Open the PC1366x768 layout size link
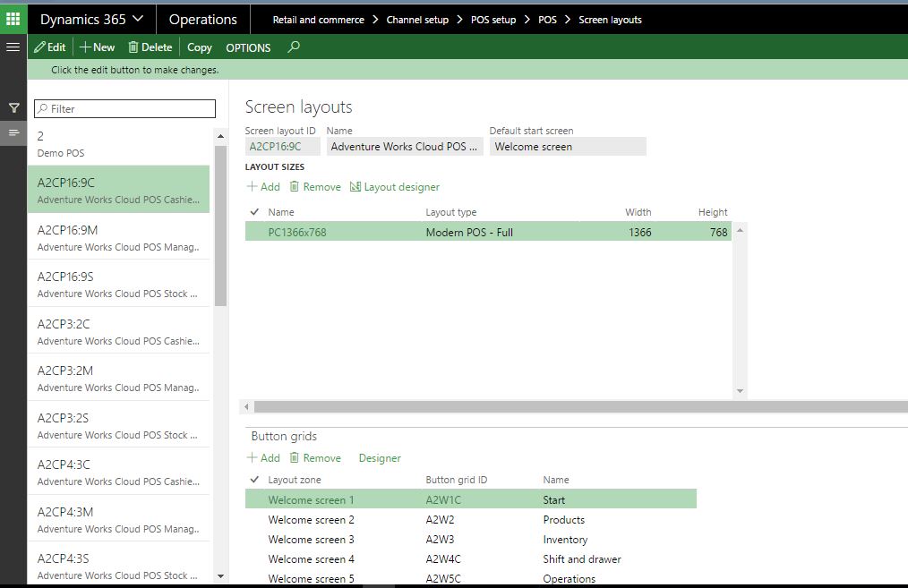This screenshot has width=908, height=588. coord(297,232)
